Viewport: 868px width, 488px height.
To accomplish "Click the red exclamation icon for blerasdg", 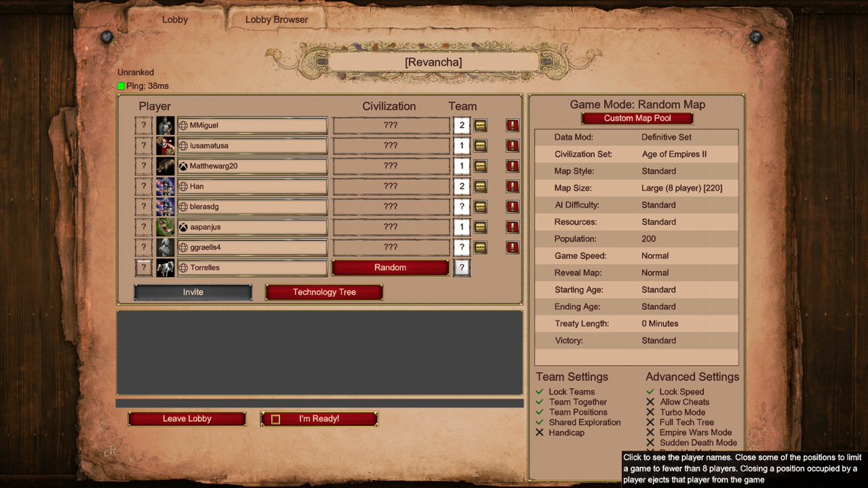I will (512, 207).
